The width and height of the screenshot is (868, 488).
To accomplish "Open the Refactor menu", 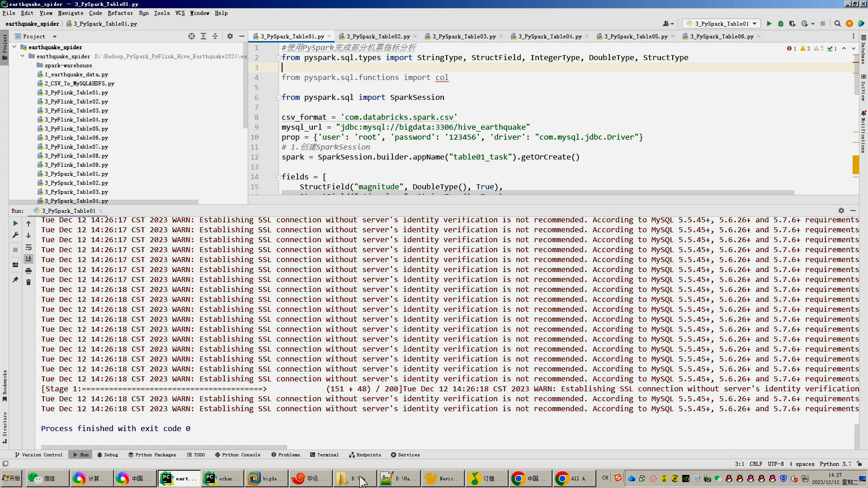I will click(120, 13).
